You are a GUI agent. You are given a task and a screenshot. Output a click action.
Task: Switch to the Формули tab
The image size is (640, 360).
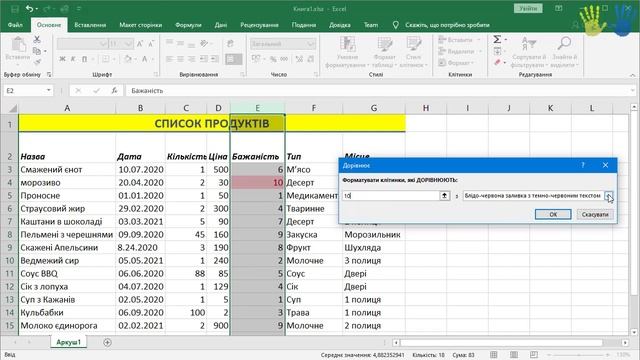[188, 25]
